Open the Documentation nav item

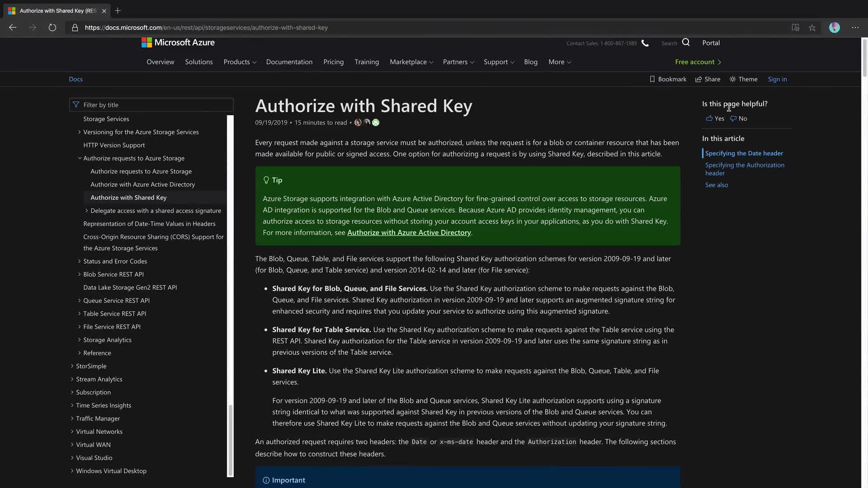(289, 62)
